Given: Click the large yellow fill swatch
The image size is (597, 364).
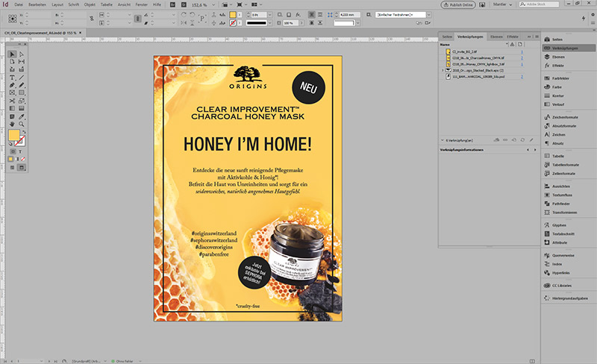Looking at the screenshot, I should tap(14, 135).
